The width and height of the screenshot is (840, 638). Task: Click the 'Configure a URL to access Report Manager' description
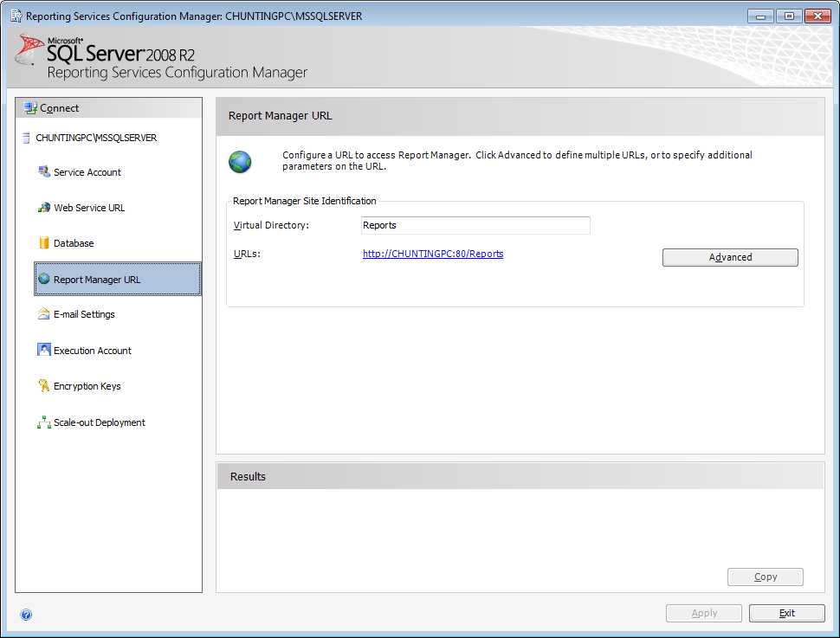[517, 161]
